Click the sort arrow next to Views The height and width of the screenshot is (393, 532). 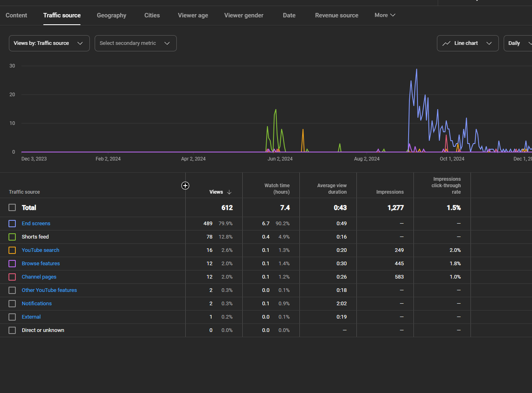pyautogui.click(x=229, y=192)
